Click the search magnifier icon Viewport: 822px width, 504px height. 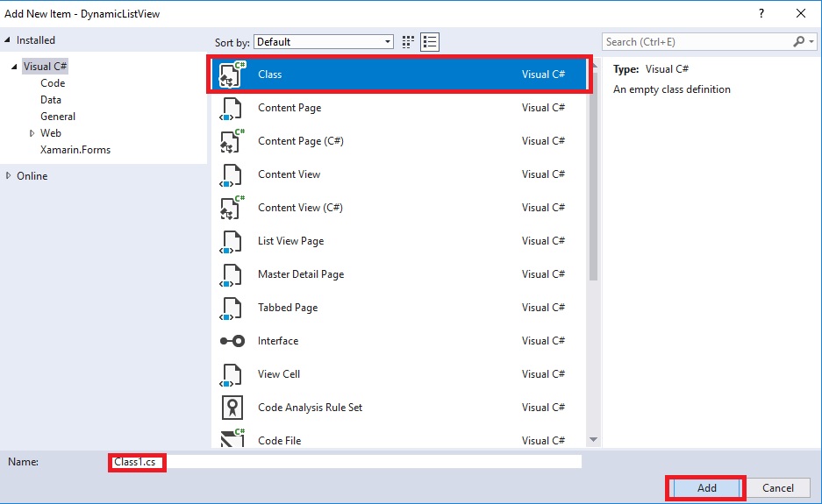798,41
